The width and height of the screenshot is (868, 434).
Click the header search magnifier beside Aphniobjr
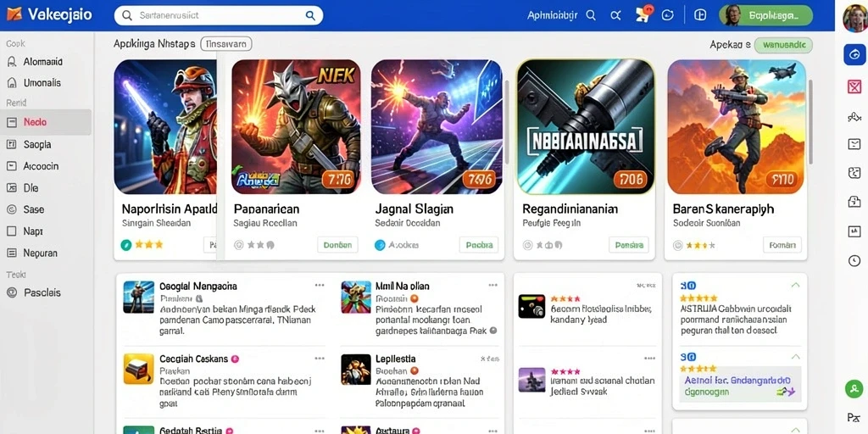(x=591, y=15)
